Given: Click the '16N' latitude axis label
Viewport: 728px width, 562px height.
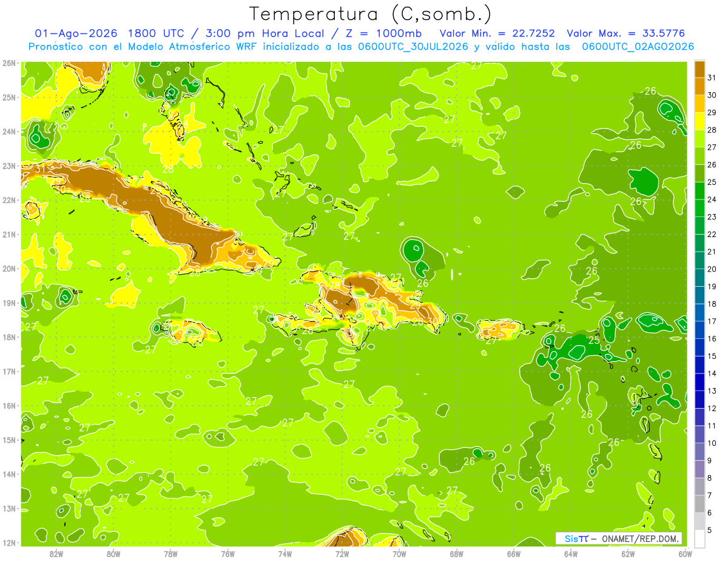Looking at the screenshot, I should click(x=9, y=406).
